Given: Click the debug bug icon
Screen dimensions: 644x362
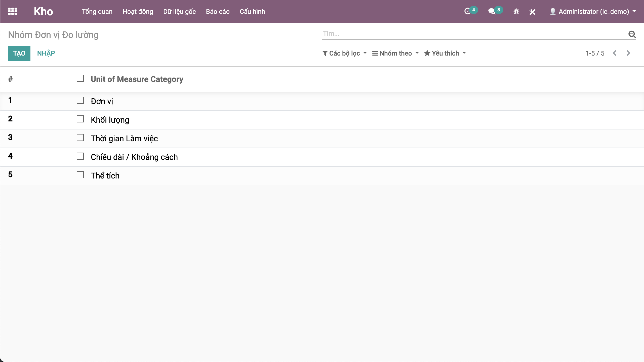Looking at the screenshot, I should (x=516, y=12).
